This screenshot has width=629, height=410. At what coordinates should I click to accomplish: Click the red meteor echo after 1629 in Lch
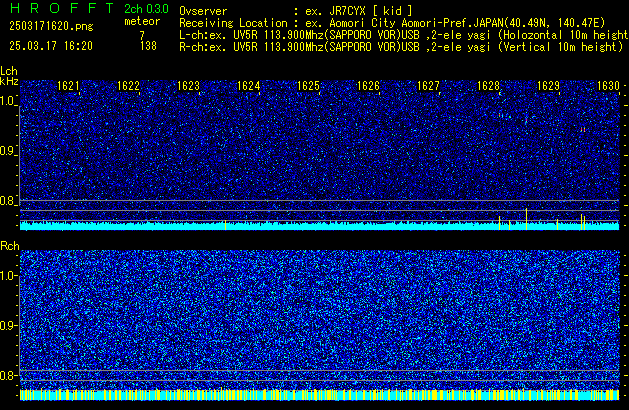tap(583, 130)
